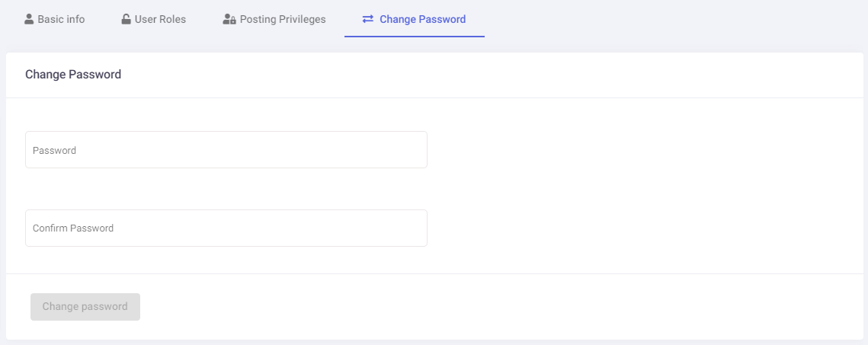Image resolution: width=868 pixels, height=345 pixels.
Task: Click the "Posting Privileges" text label
Action: (283, 19)
